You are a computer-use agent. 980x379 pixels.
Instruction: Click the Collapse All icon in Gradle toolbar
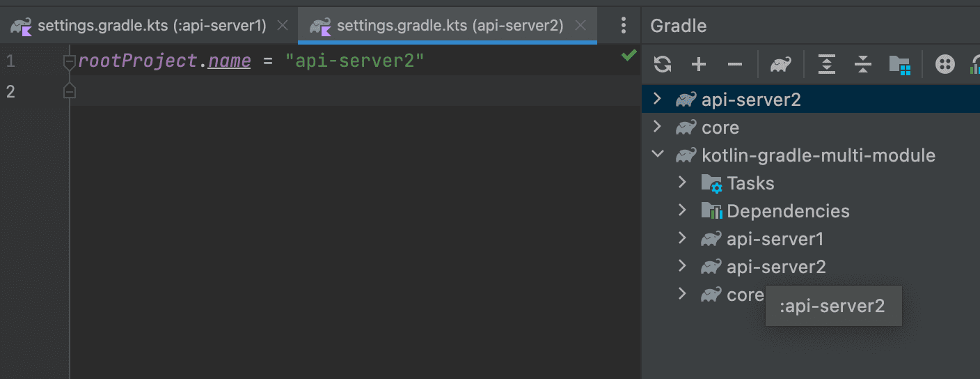862,65
